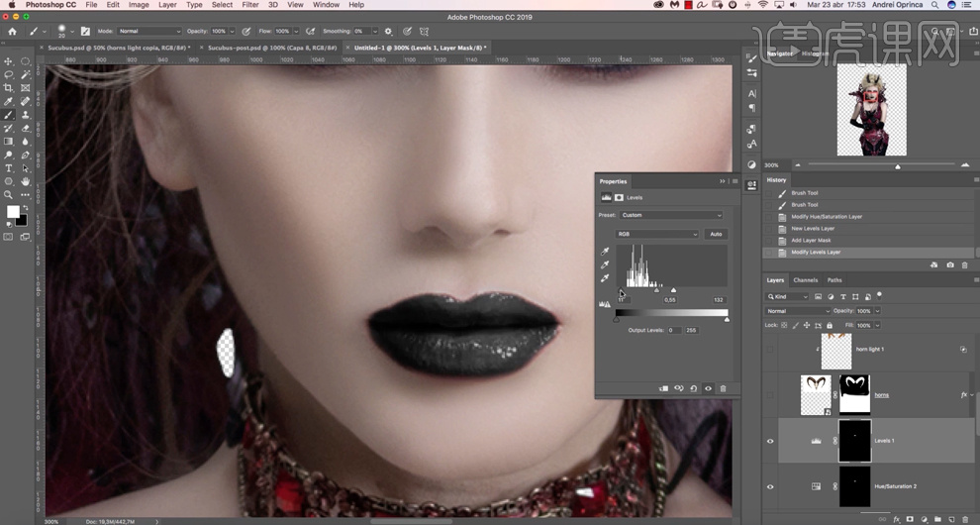Show the horns layer
980x525 pixels.
tap(770, 395)
